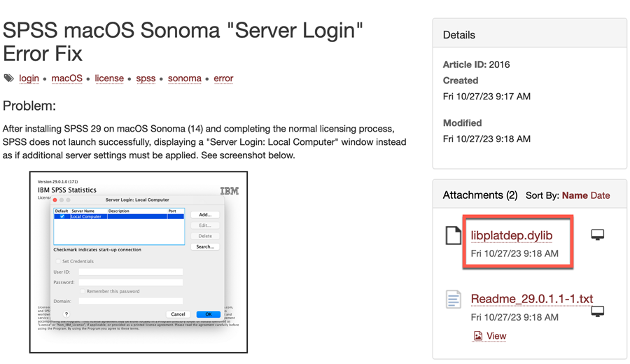Click the libplatdep.dylib upload date text
Image resolution: width=630 pixels, height=364 pixels.
point(514,253)
